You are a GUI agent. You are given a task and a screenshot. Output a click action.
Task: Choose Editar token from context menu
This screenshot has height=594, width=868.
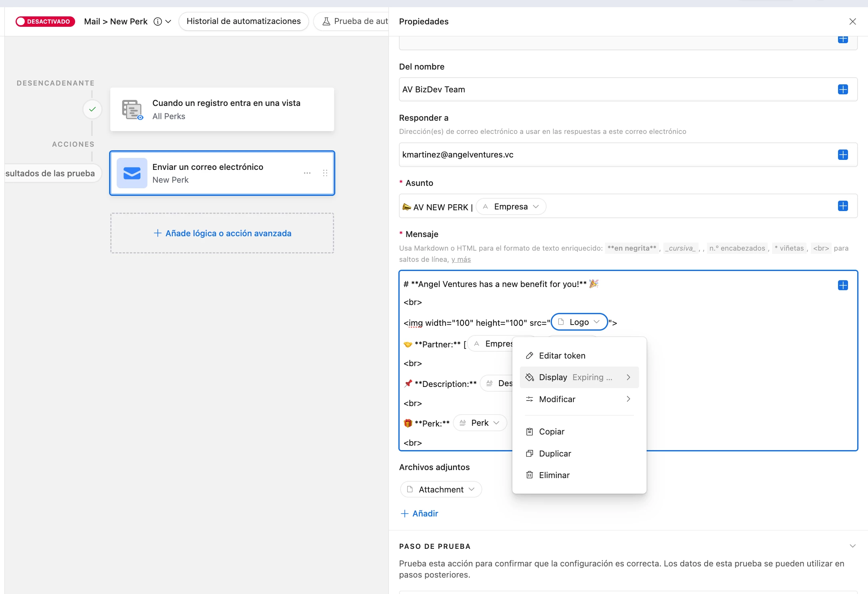pyautogui.click(x=562, y=356)
